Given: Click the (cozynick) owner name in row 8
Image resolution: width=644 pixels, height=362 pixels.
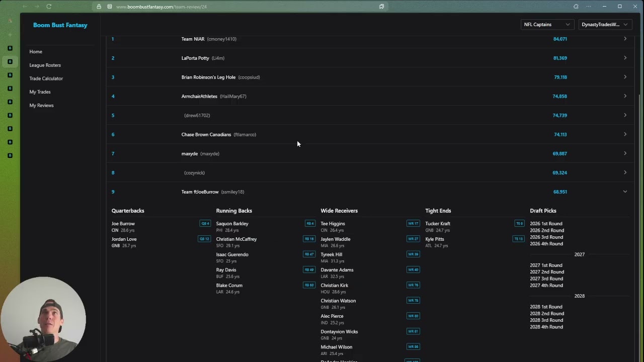Looking at the screenshot, I should [x=195, y=172].
